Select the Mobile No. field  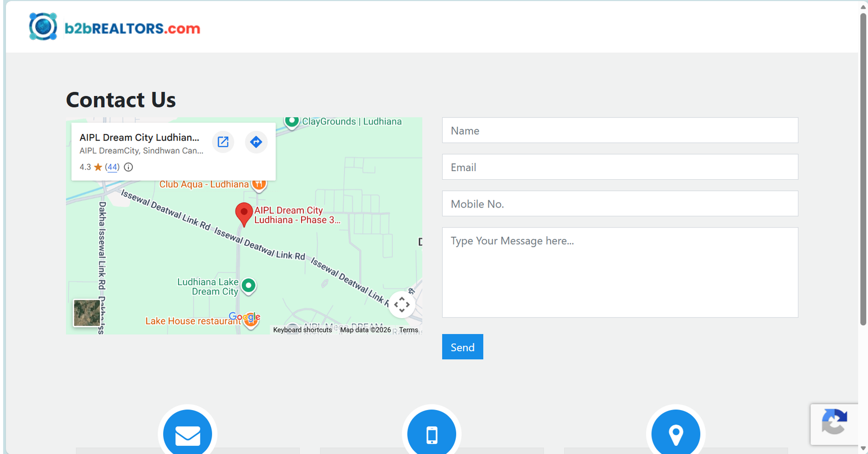(620, 204)
